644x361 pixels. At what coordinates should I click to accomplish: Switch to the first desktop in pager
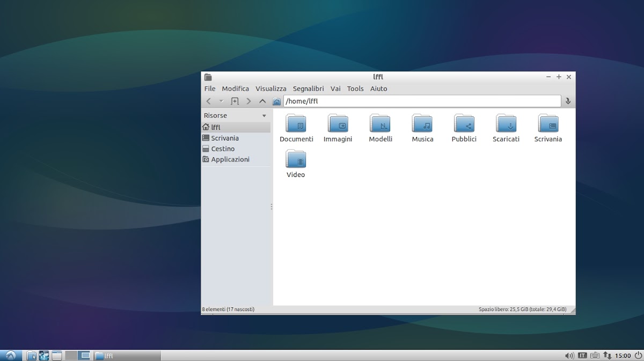(71, 355)
